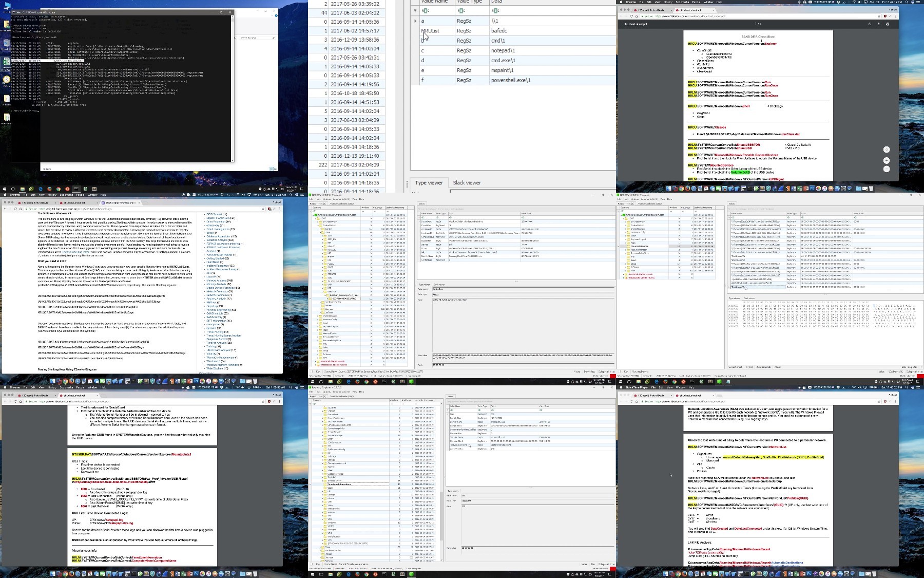The height and width of the screenshot is (578, 924).
Task: Open Bookmarks menu above page-1 cheat sheet window
Action: click(682, 2)
